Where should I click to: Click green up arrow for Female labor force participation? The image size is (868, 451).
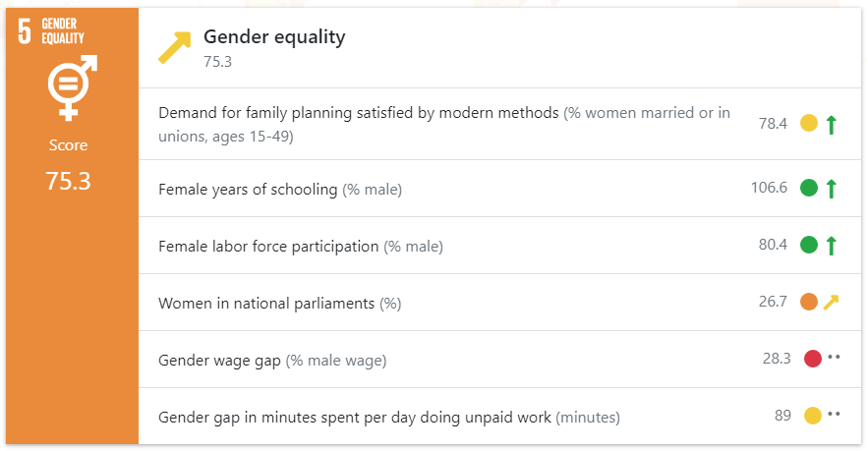coord(831,245)
